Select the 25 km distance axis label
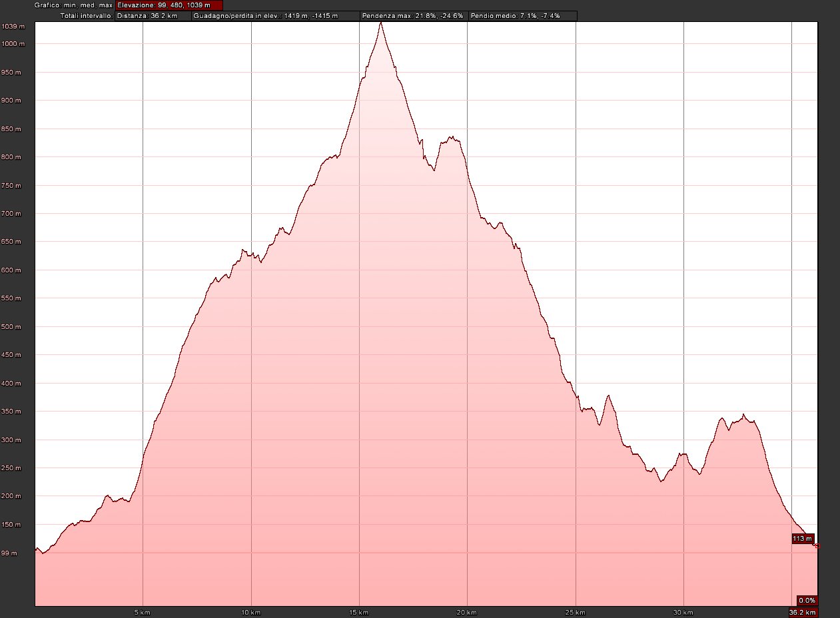This screenshot has width=840, height=618. (x=575, y=612)
